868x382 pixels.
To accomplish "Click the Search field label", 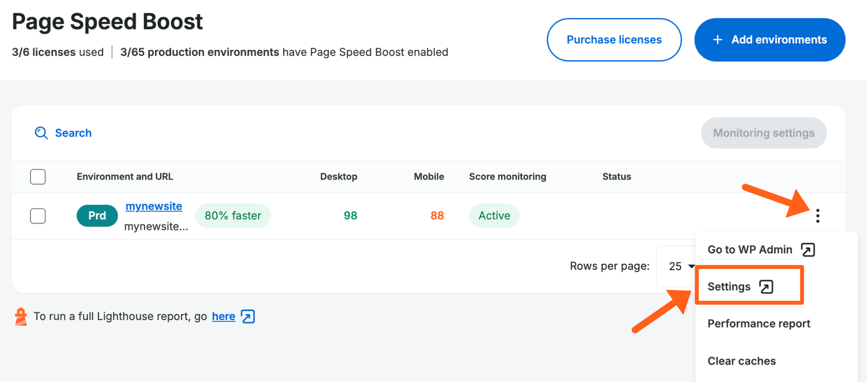I will pos(73,133).
